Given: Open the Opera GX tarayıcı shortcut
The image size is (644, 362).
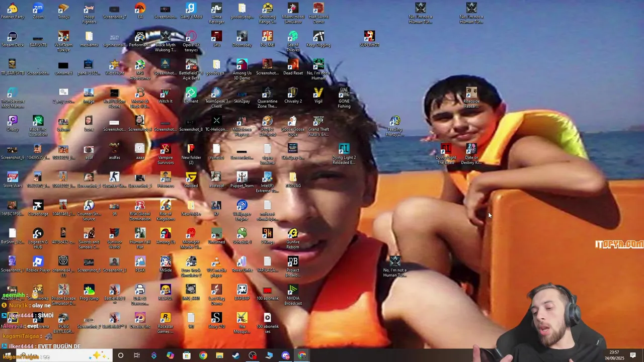Looking at the screenshot, I should 191,41.
